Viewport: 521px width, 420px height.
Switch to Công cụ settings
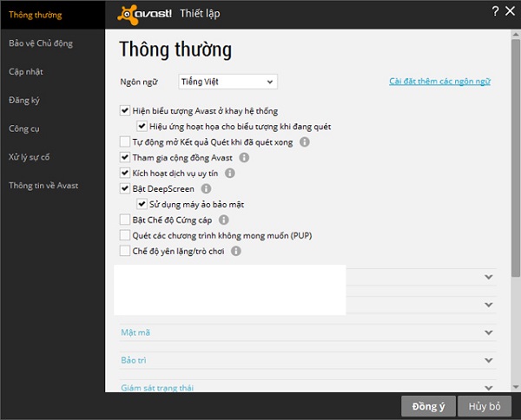[x=24, y=128]
